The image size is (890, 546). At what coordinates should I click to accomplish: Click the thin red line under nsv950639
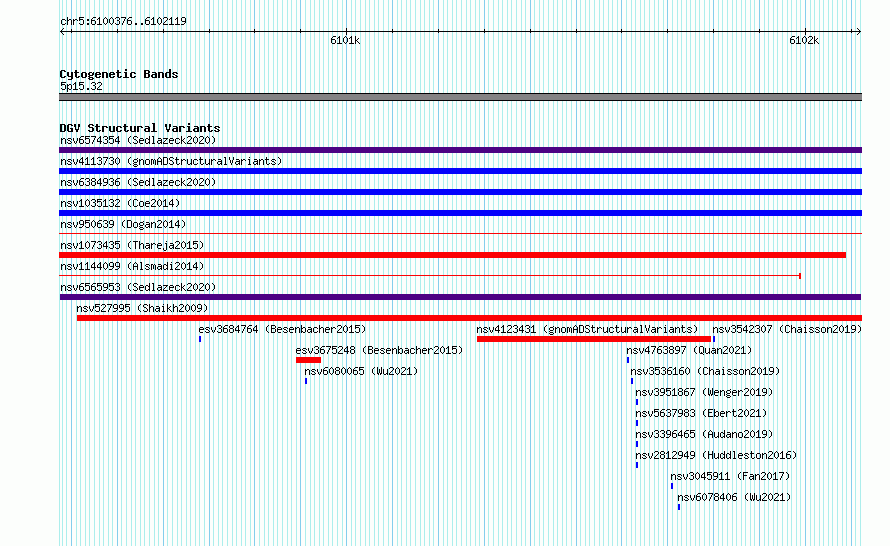[x=460, y=233]
